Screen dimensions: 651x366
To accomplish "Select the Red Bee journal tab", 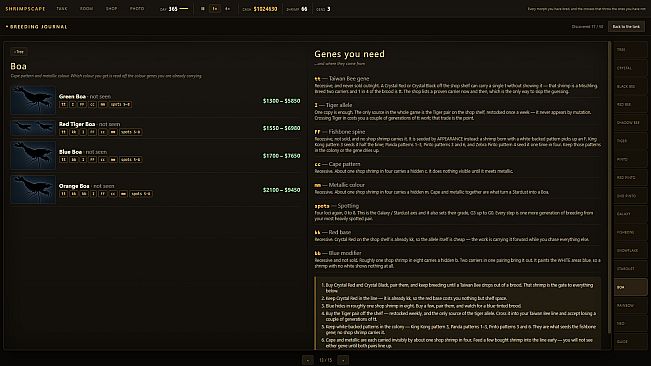I will tap(630, 105).
